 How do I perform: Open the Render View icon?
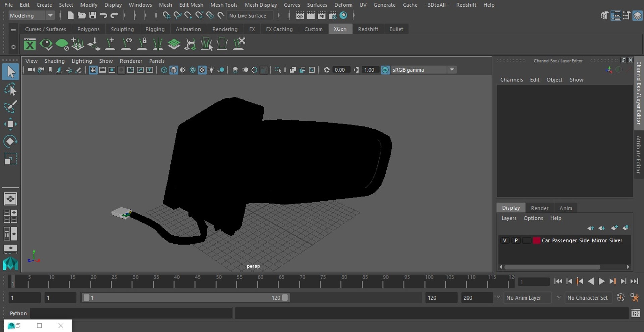300,15
